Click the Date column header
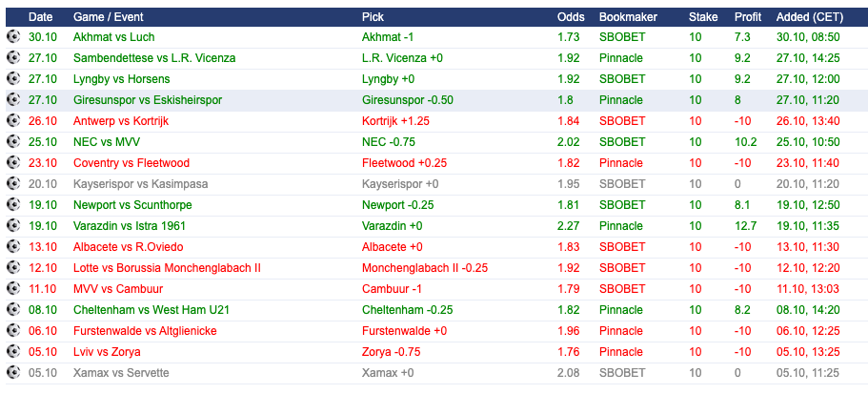 click(40, 17)
